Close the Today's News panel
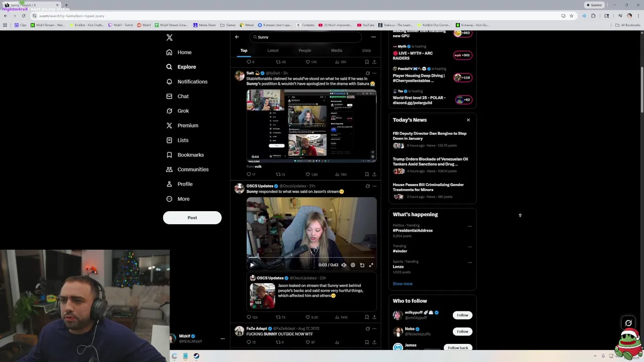 pyautogui.click(x=468, y=120)
